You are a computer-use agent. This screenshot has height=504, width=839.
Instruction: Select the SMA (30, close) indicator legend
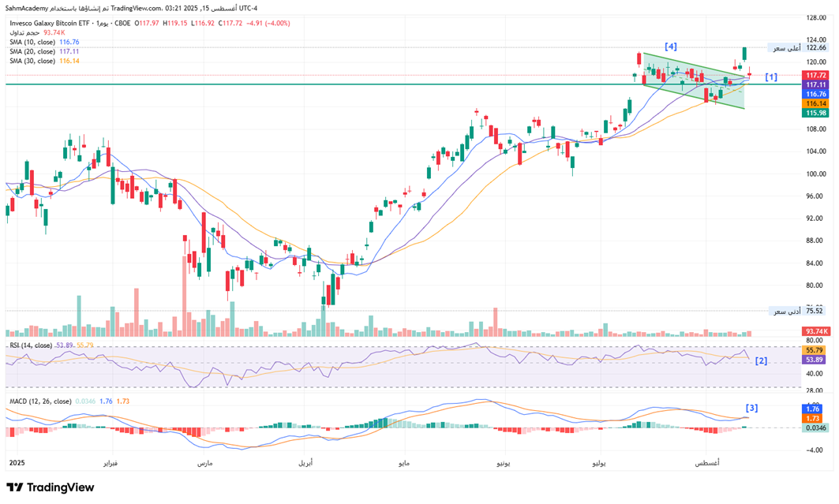pyautogui.click(x=32, y=61)
